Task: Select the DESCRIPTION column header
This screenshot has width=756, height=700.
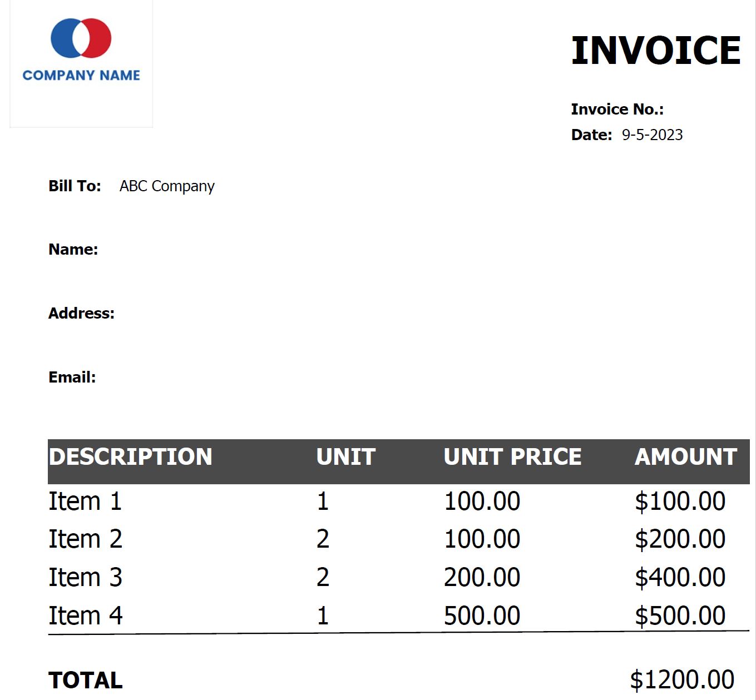Action: (130, 456)
